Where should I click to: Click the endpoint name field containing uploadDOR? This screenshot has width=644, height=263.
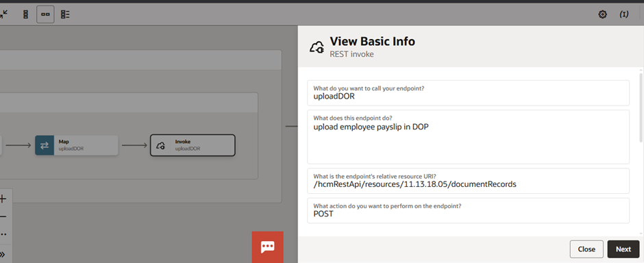(x=468, y=92)
